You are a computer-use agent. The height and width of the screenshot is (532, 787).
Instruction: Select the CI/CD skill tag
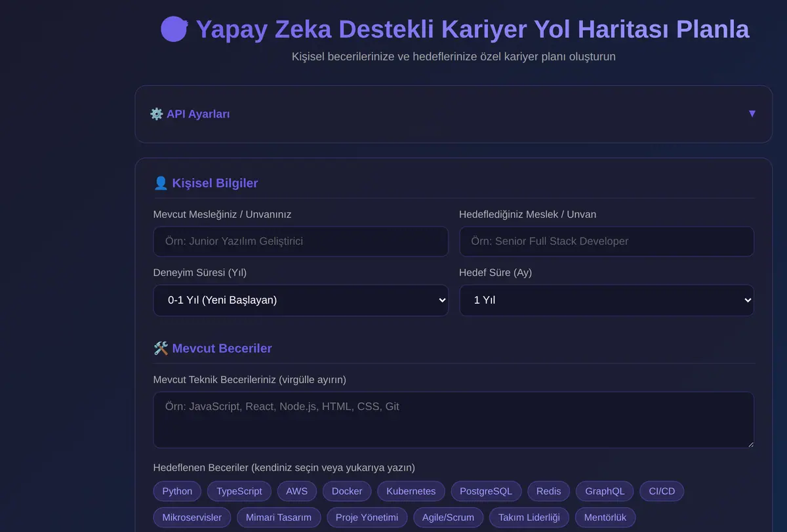(x=662, y=491)
